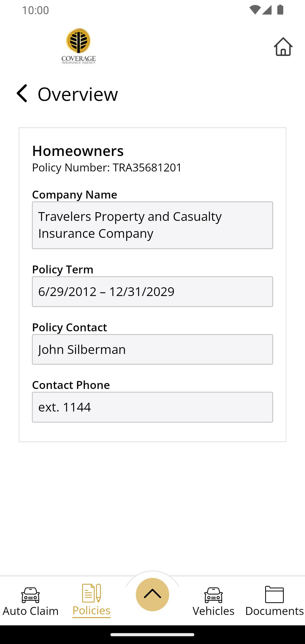Select the Policies document icon
Screen dimensions: 305x644
point(91,593)
